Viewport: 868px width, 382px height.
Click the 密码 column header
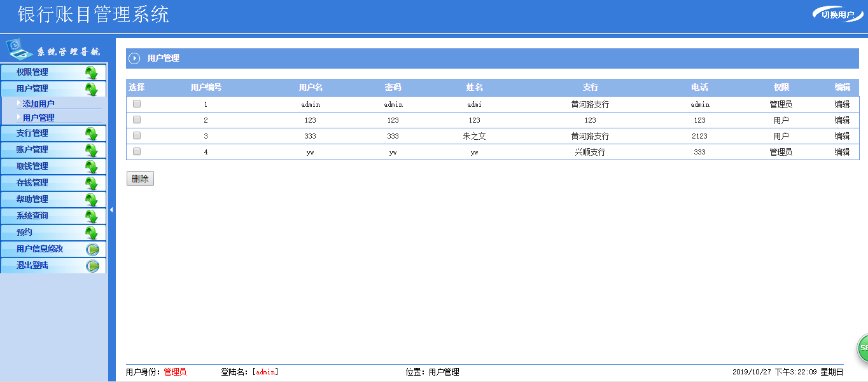tap(393, 87)
